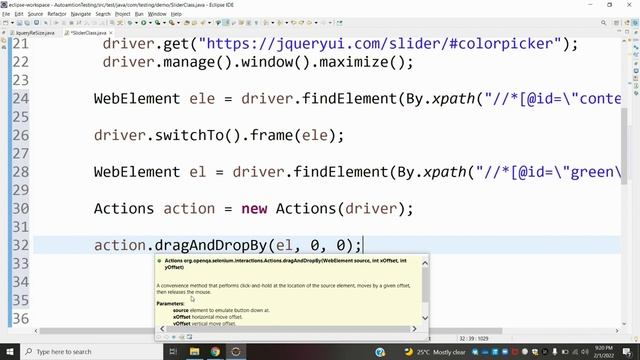640x360 pixels.
Task: Expand the New dropdown arrow in toolbar
Action: pyautogui.click(x=12, y=23)
